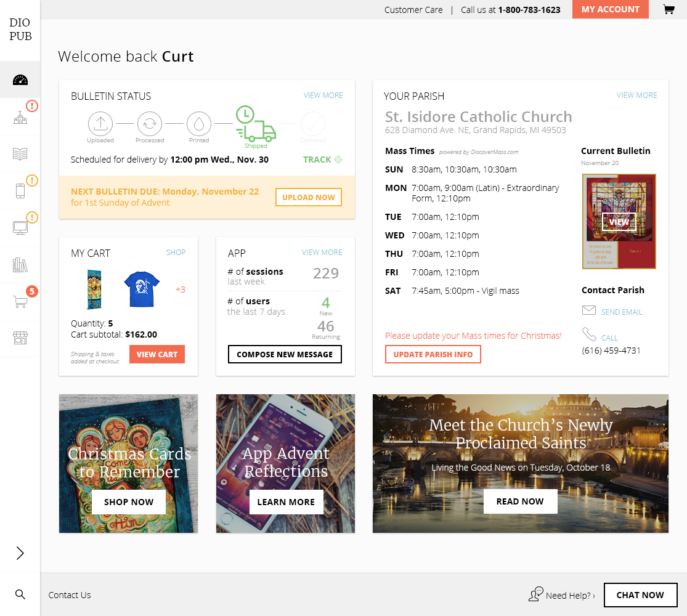Click COMPOSE NEW MESSAGE button

[285, 354]
